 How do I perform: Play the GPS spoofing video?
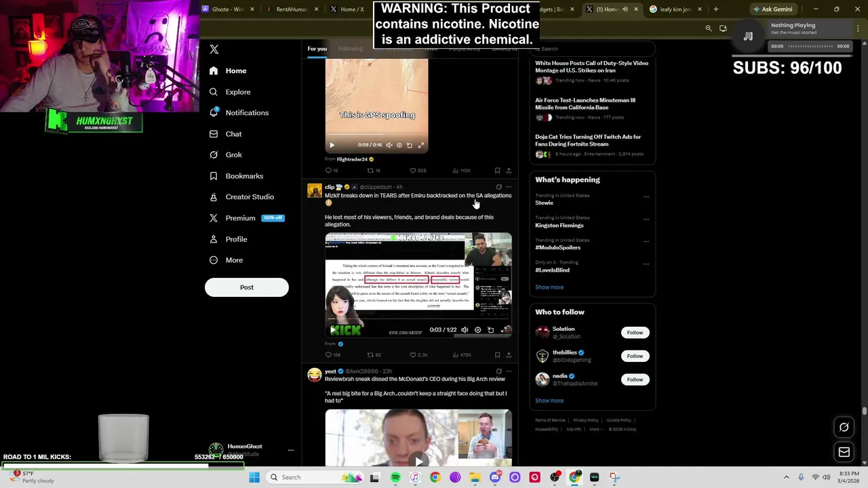pyautogui.click(x=332, y=145)
